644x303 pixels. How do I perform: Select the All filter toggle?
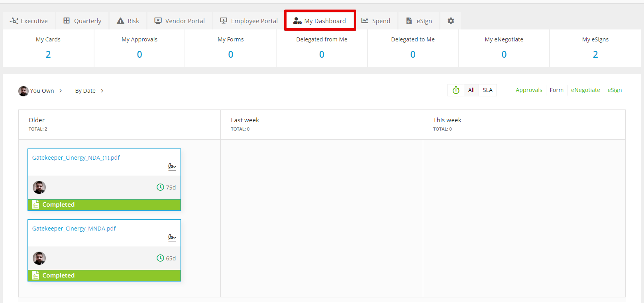471,90
